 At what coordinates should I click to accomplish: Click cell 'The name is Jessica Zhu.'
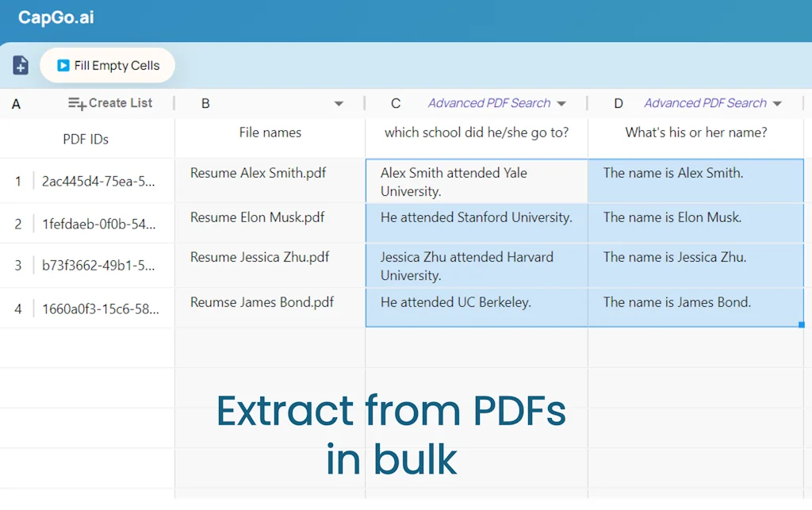point(675,257)
